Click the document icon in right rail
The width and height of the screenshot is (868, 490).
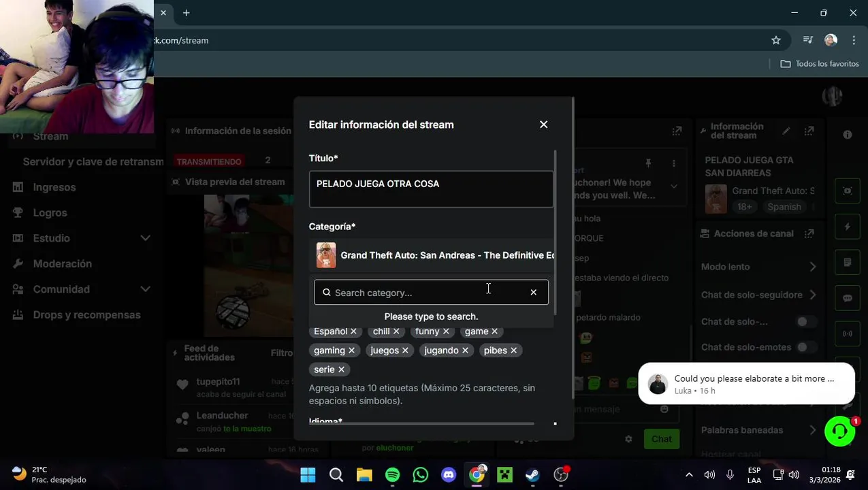(848, 262)
